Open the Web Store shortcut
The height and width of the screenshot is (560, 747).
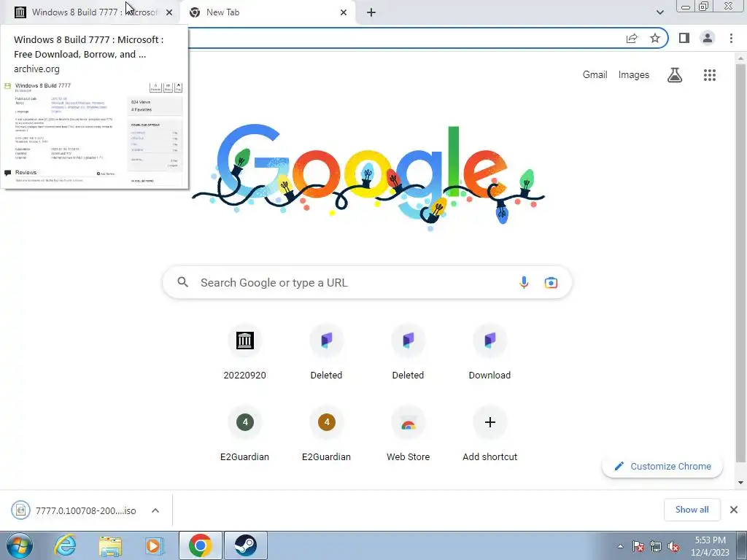coord(409,435)
